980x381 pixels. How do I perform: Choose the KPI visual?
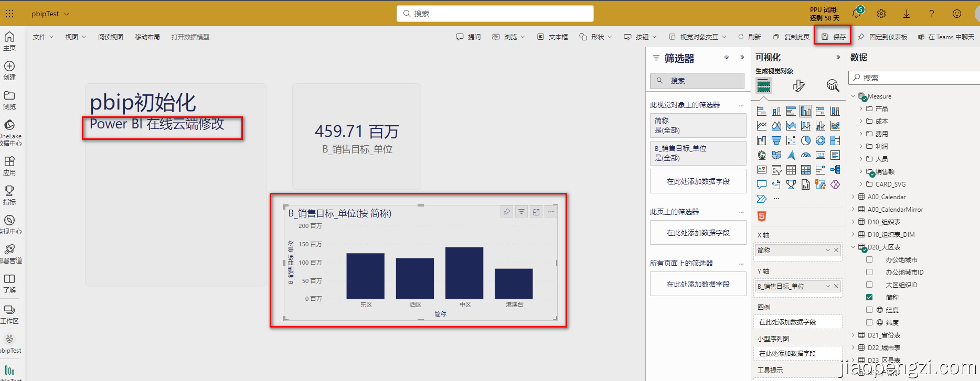[762, 170]
